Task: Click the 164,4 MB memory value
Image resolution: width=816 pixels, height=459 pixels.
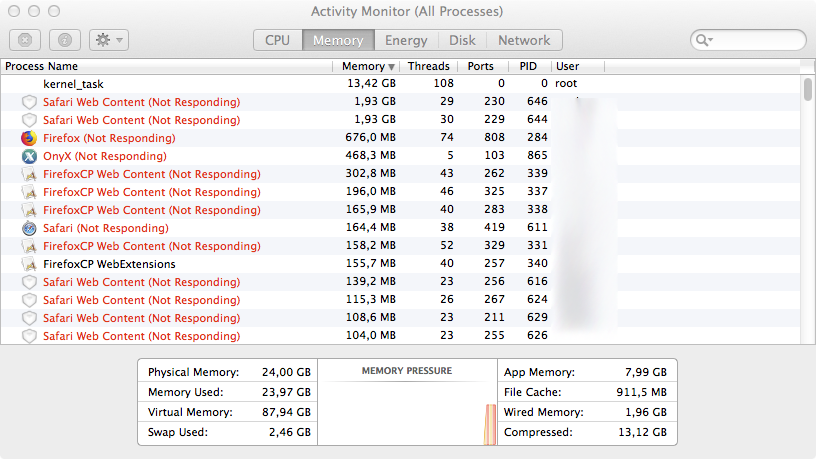Action: 371,227
